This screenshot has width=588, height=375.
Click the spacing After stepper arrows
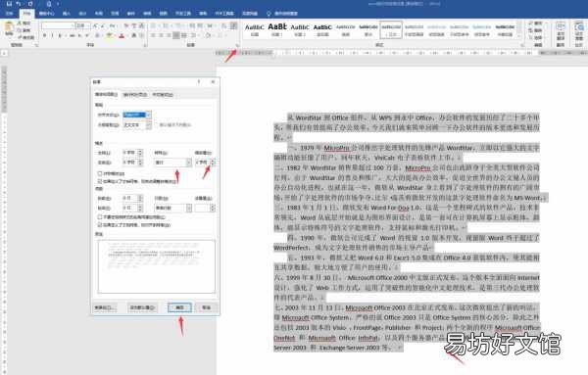click(140, 208)
